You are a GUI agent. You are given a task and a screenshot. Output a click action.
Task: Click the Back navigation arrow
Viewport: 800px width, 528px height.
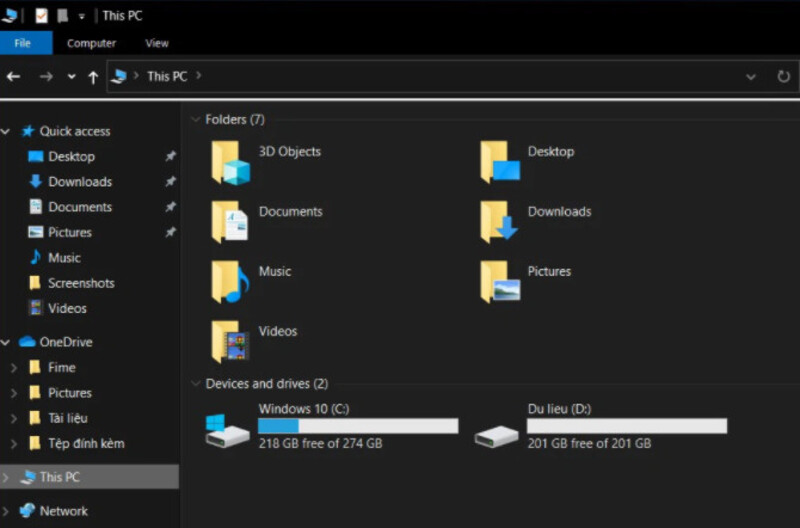coord(14,77)
